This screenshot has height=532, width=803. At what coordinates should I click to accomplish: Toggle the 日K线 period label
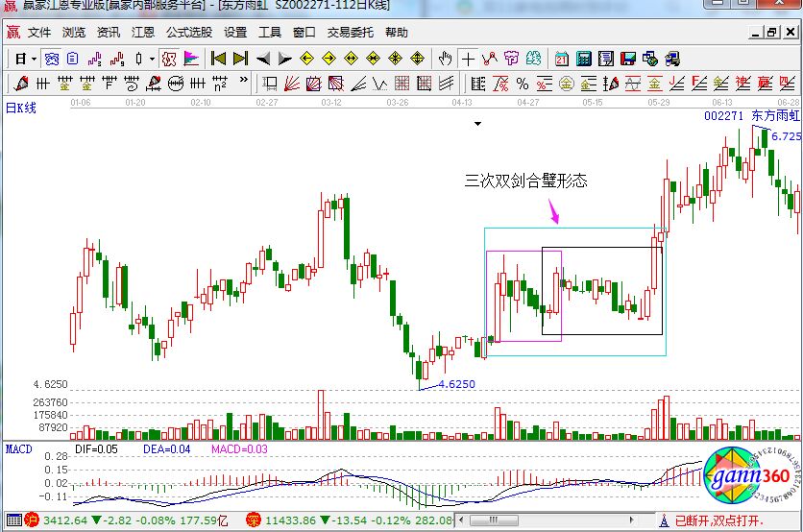point(21,108)
